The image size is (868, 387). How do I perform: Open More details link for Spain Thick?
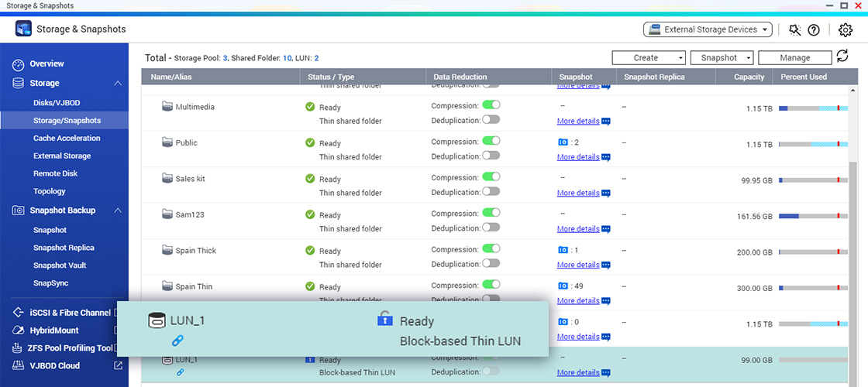[577, 265]
